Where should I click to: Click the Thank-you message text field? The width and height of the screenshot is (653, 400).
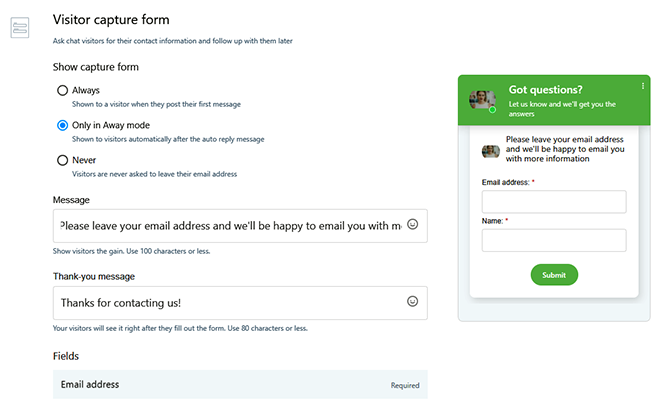pyautogui.click(x=230, y=302)
